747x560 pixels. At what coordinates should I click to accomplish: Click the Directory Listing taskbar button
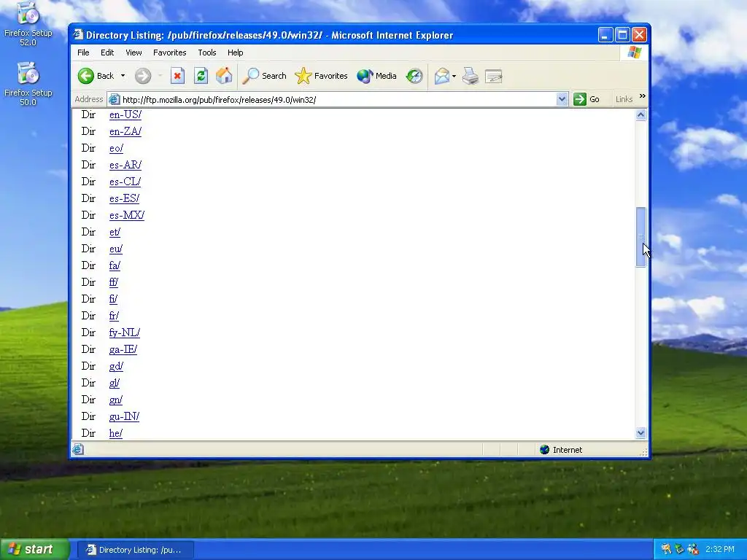tap(135, 550)
